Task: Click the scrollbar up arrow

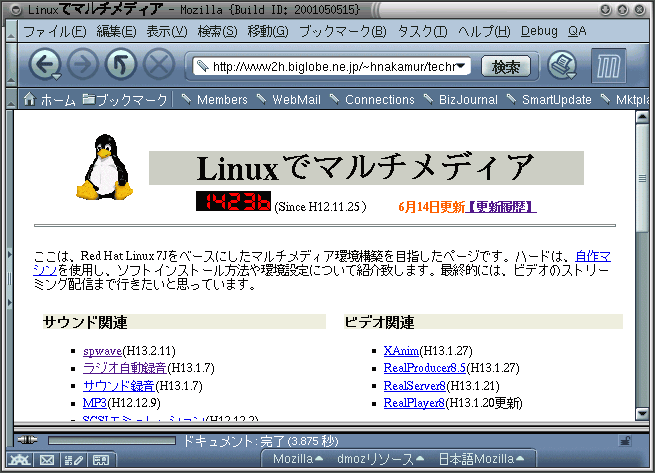Action: click(x=642, y=117)
